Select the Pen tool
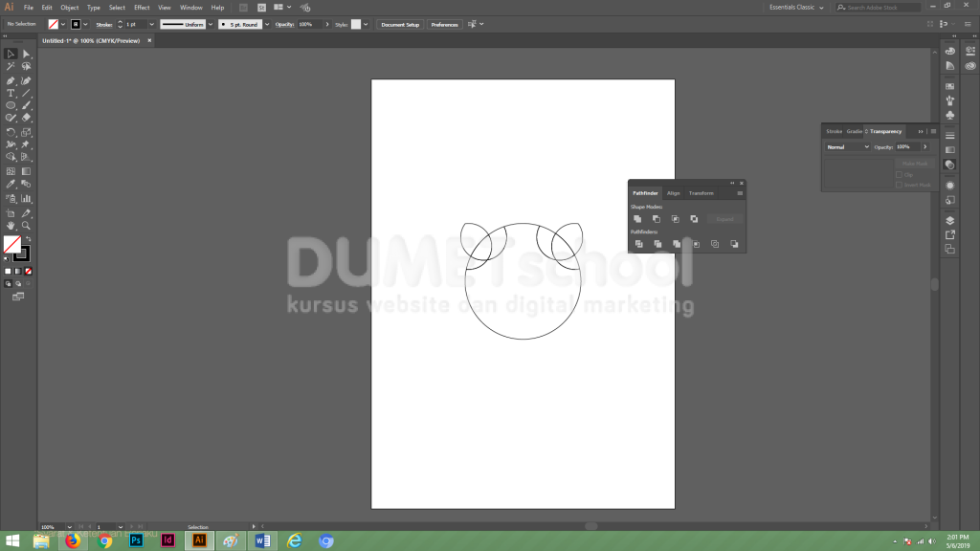Viewport: 980px width, 551px height. tap(11, 80)
